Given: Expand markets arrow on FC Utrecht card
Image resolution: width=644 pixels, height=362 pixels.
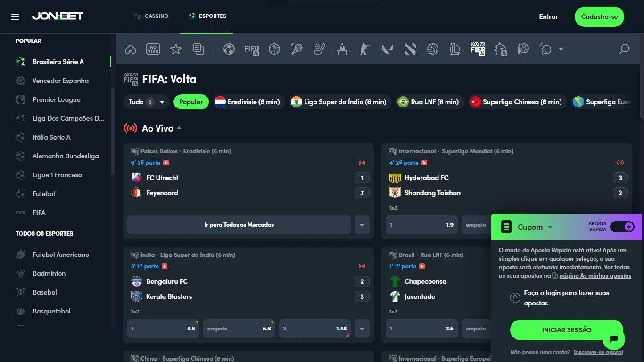Looking at the screenshot, I should 362,225.
